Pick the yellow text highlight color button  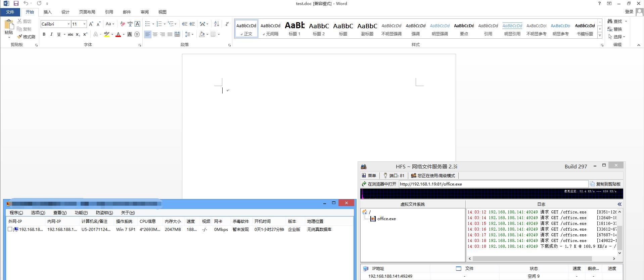(106, 34)
